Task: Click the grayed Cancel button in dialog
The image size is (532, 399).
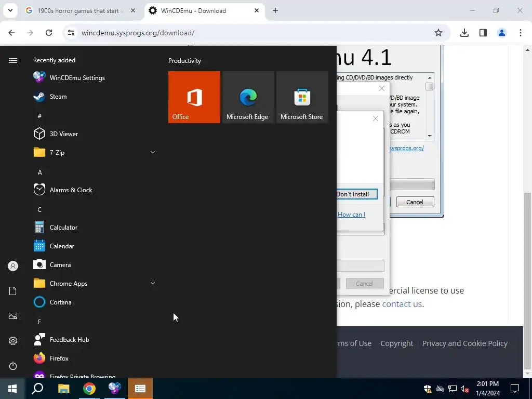Action: click(365, 284)
